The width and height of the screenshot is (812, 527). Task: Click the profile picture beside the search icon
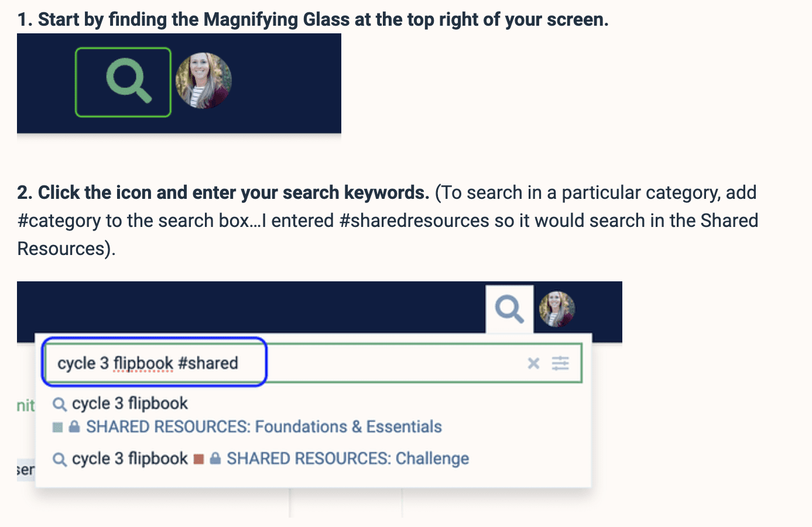(556, 309)
